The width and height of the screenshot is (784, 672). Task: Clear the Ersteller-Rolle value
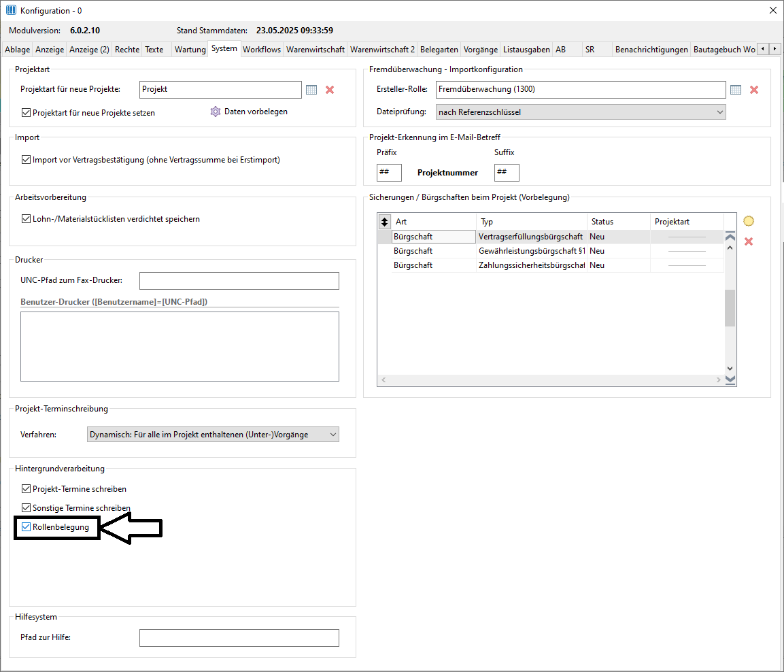[754, 90]
